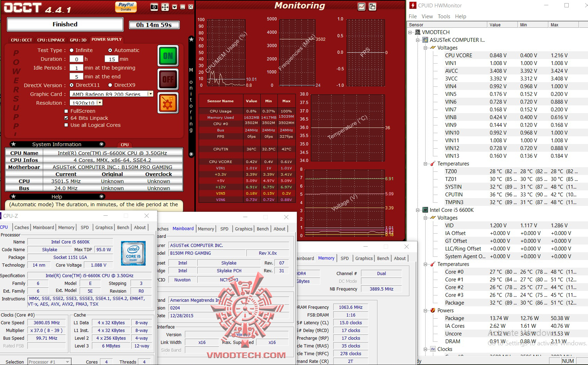The width and height of the screenshot is (588, 365).
Task: Open the SPD tab in CPU-Z Mainboard window
Action: 224,229
